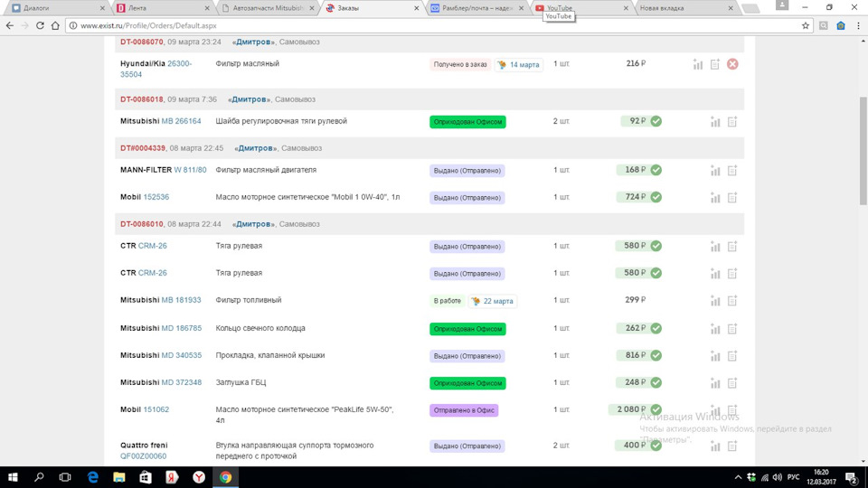Screen dimensions: 868x488
Task: Cancel the Hyundai/Kia oil filter order
Action: click(732, 64)
